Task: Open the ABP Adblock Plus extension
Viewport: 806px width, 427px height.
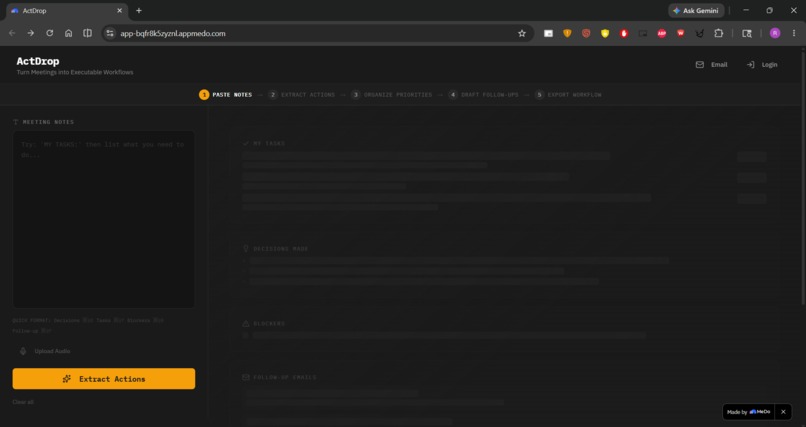Action: [662, 33]
